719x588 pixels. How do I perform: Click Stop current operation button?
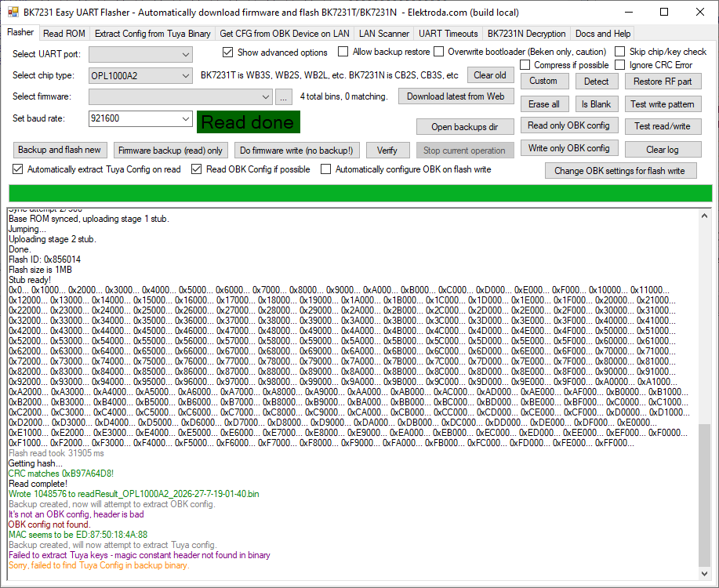464,151
